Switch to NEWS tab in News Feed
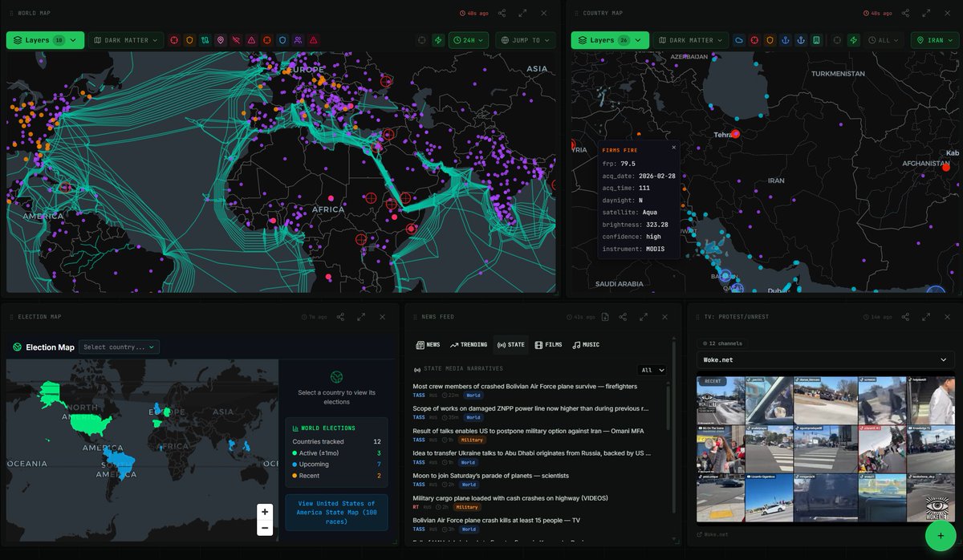The width and height of the screenshot is (963, 560). coord(428,345)
